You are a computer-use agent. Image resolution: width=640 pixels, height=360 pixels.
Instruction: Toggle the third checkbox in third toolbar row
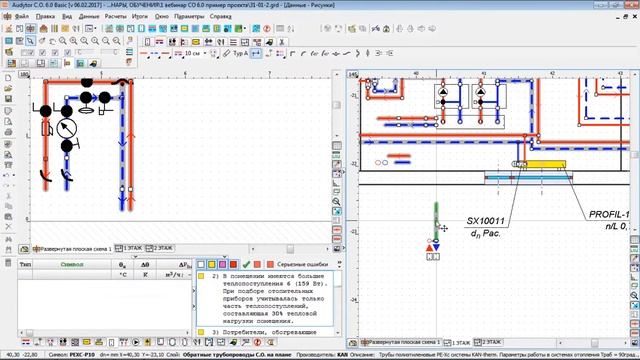coord(55,53)
